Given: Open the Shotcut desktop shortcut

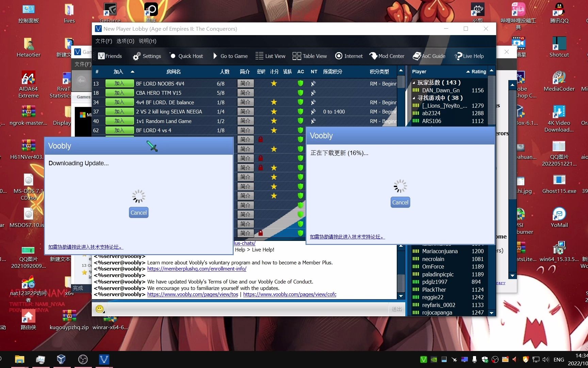Looking at the screenshot, I should 559,47.
